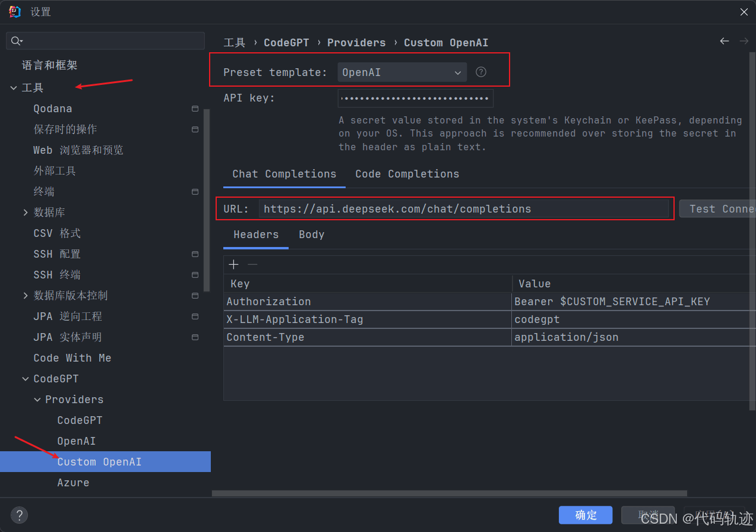Open the Preset template dropdown
The height and width of the screenshot is (532, 756).
pos(402,72)
